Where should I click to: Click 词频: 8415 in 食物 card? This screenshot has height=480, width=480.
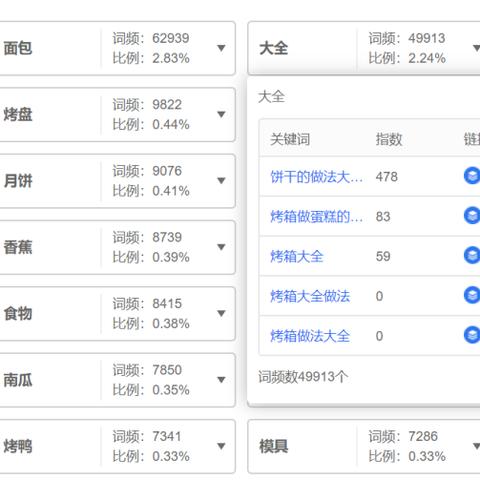(x=147, y=304)
